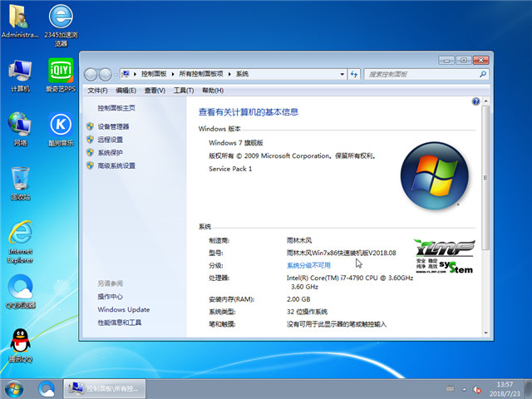
Task: Open the Administrator folder desktop icon
Action: tap(19, 22)
